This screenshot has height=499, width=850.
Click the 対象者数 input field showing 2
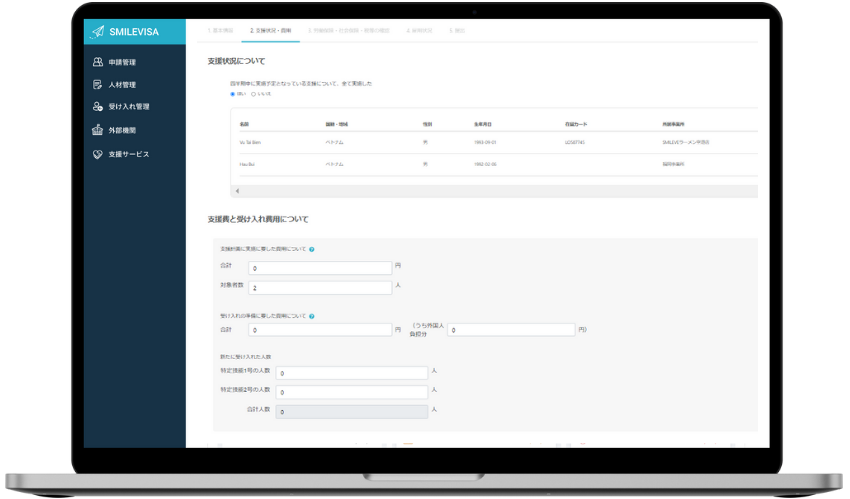tap(320, 288)
